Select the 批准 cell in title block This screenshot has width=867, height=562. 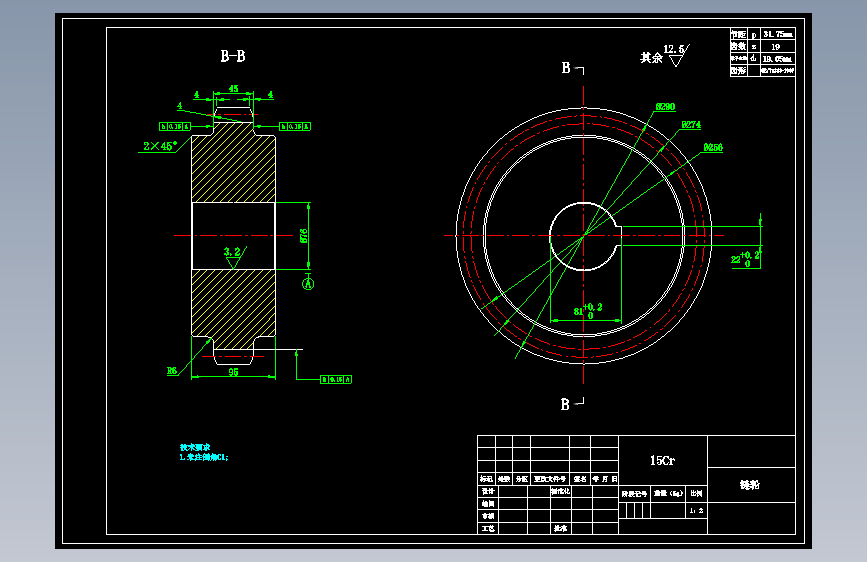561,528
